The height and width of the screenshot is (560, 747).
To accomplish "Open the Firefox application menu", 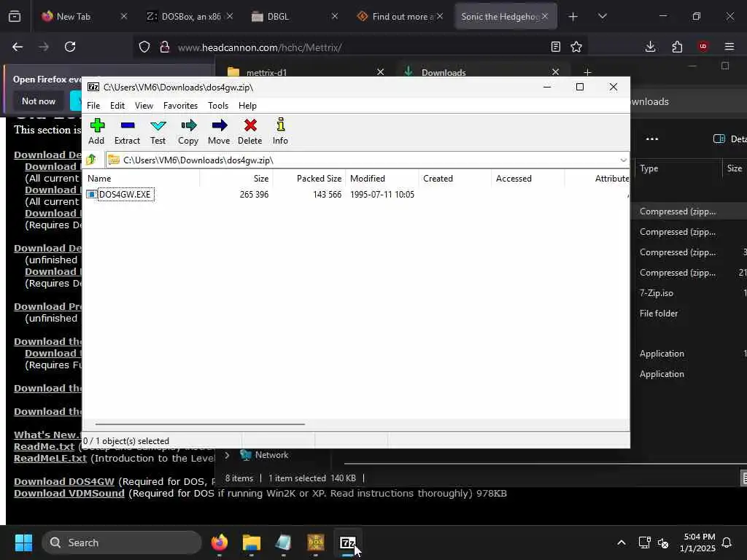I will [729, 47].
